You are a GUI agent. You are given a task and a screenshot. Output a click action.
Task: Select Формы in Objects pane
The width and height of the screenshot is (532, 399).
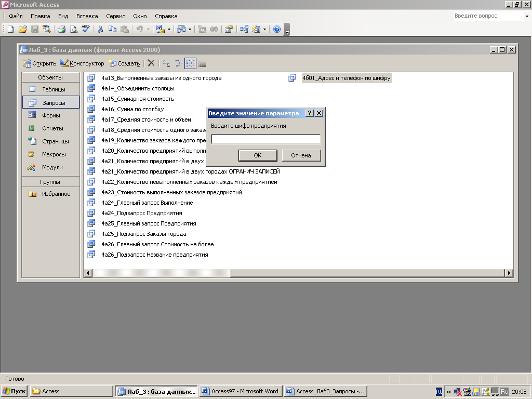pos(51,115)
